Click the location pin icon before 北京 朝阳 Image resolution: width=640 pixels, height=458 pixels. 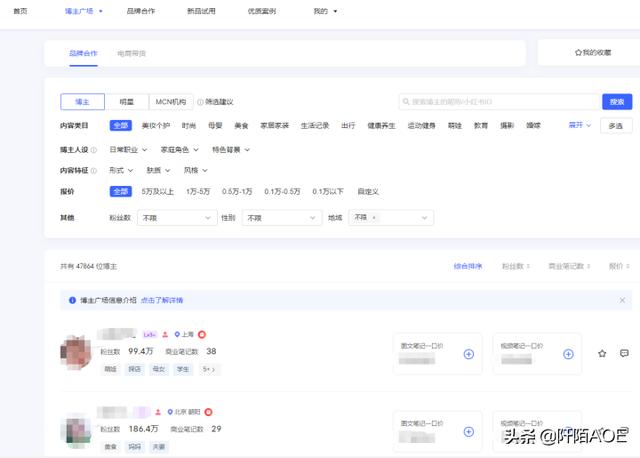(x=170, y=412)
